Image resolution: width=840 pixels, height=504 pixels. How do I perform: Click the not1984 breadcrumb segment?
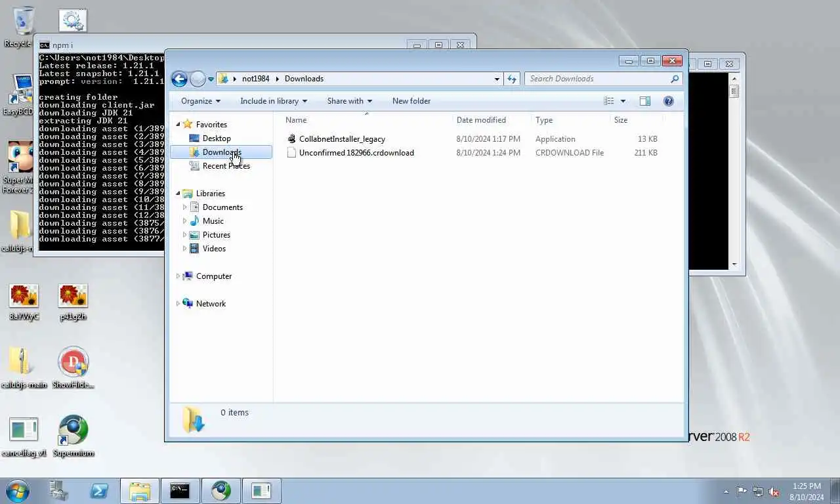255,79
